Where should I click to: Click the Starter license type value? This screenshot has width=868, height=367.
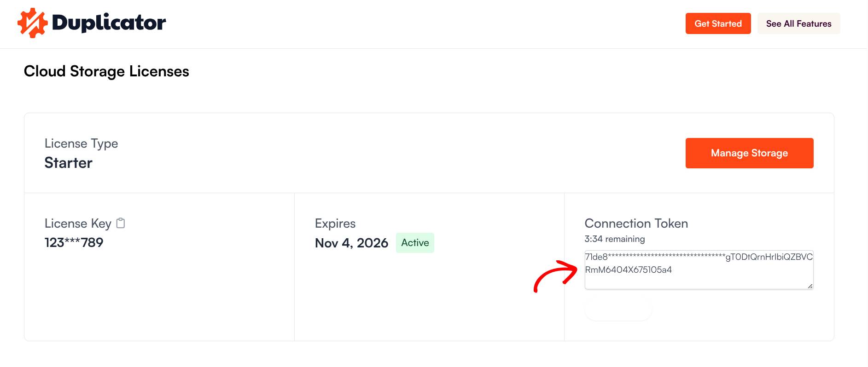click(x=68, y=163)
